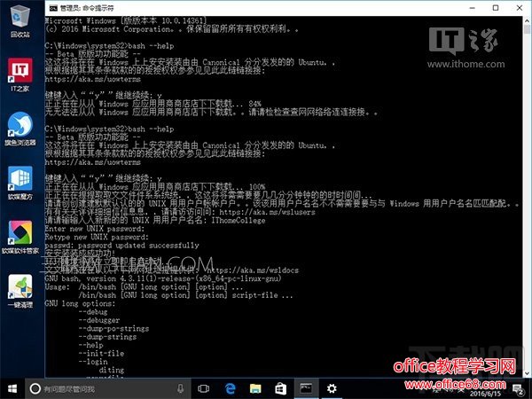Click the https://aka.ms/wsldocs text
This screenshot has width=532, height=399.
point(253,270)
